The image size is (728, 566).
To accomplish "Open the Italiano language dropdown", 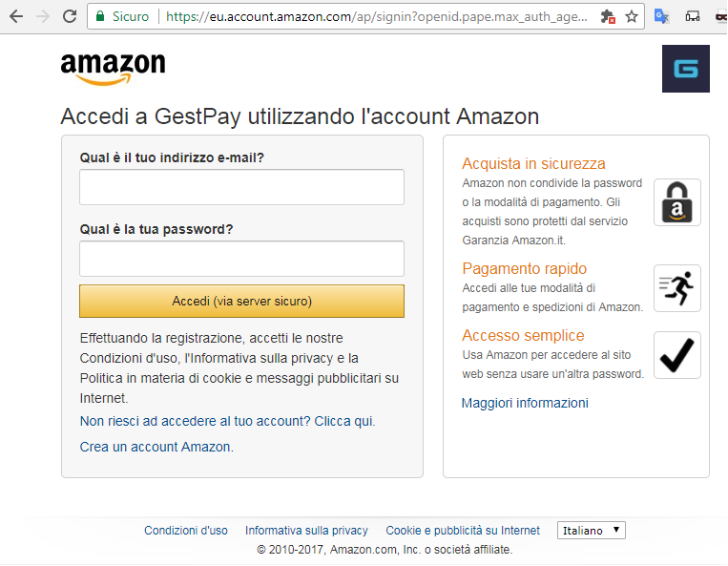I will click(592, 531).
